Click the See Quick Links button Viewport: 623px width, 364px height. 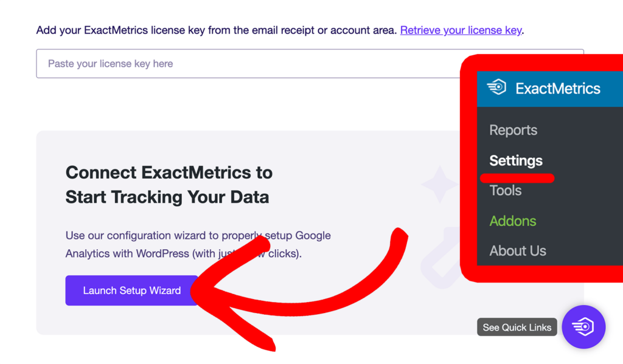tap(517, 327)
